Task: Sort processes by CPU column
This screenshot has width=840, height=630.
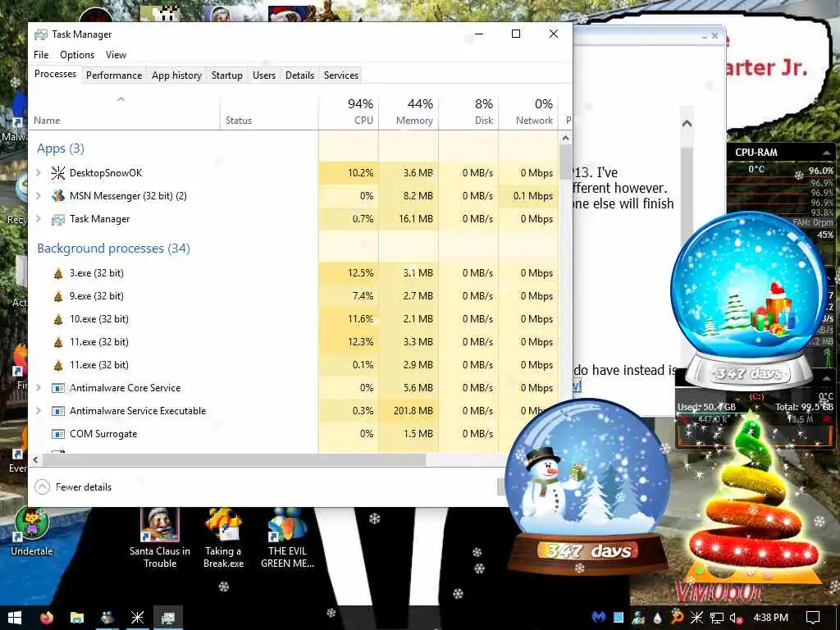Action: 349,112
